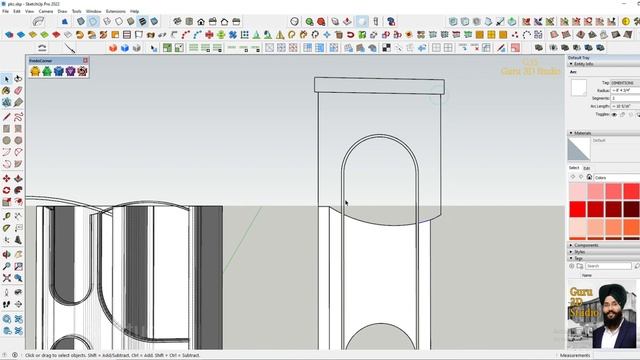The image size is (640, 360).
Task: Choose the Follow Me tool
Action: click(x=18, y=190)
